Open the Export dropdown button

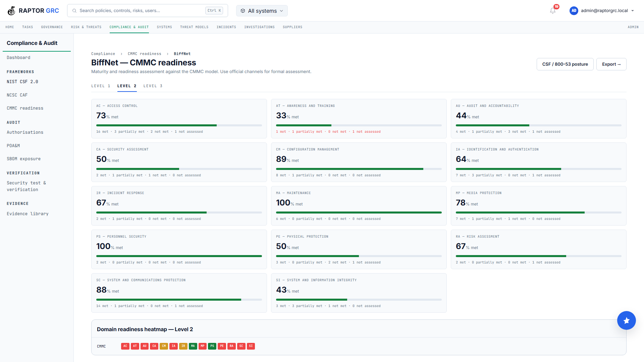[x=611, y=64]
